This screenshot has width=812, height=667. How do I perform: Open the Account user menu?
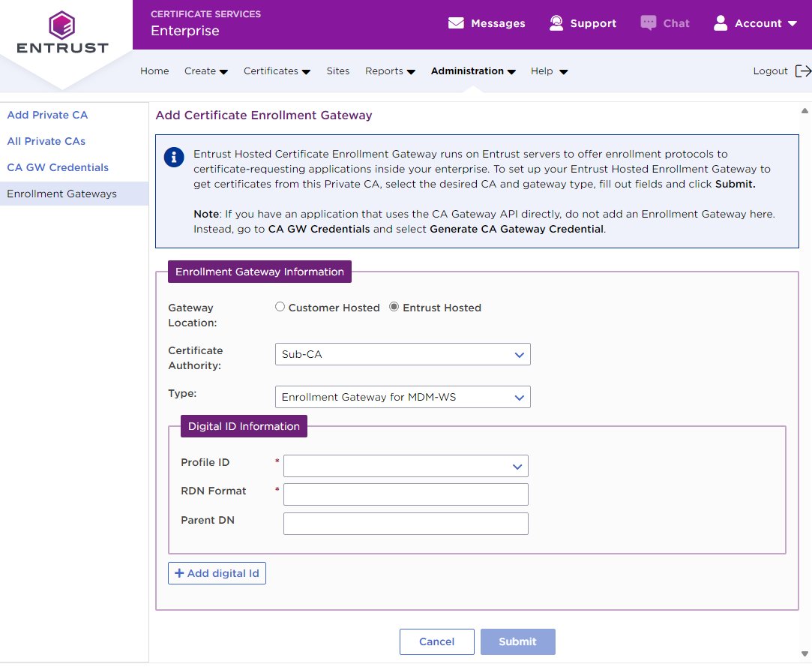(755, 23)
